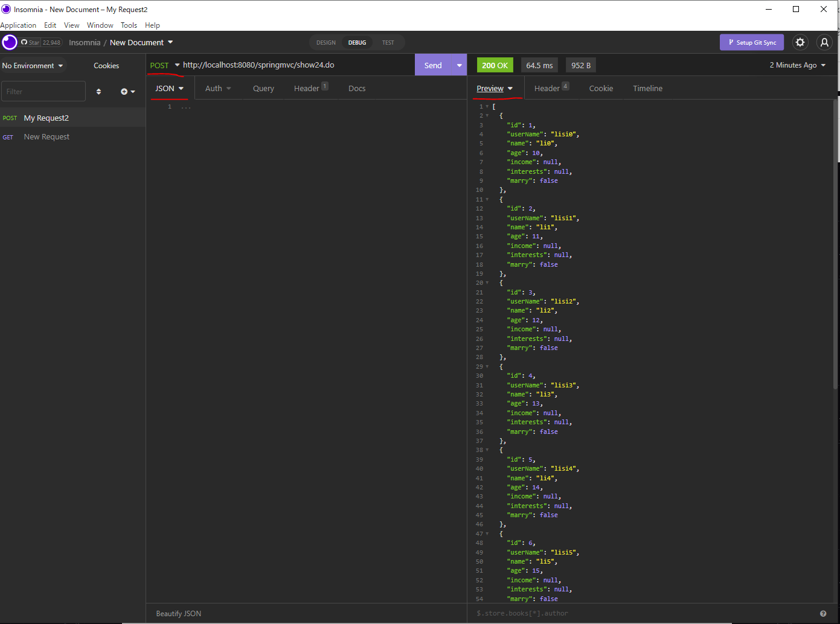The width and height of the screenshot is (840, 624).
Task: Switch to the Debug view
Action: tap(357, 43)
